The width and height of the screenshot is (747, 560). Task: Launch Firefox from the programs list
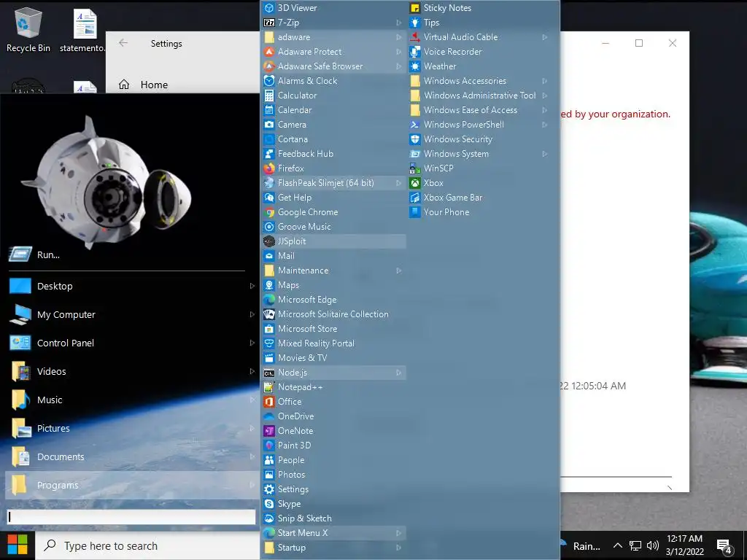(x=269, y=168)
